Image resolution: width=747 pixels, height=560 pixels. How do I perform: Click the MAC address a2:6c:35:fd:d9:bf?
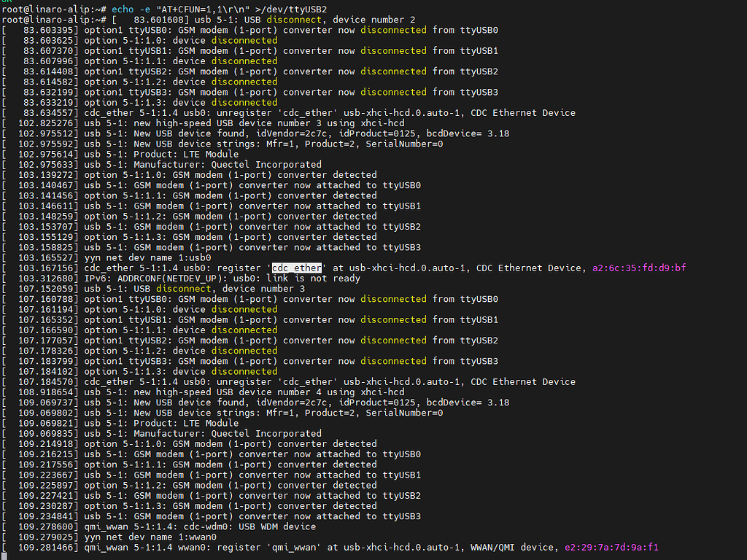point(638,268)
